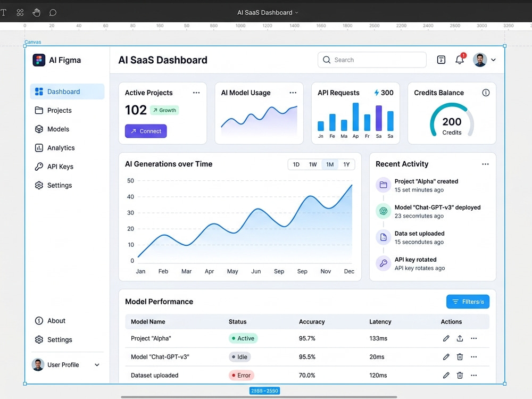Open the Credits Balance info icon

tap(486, 93)
